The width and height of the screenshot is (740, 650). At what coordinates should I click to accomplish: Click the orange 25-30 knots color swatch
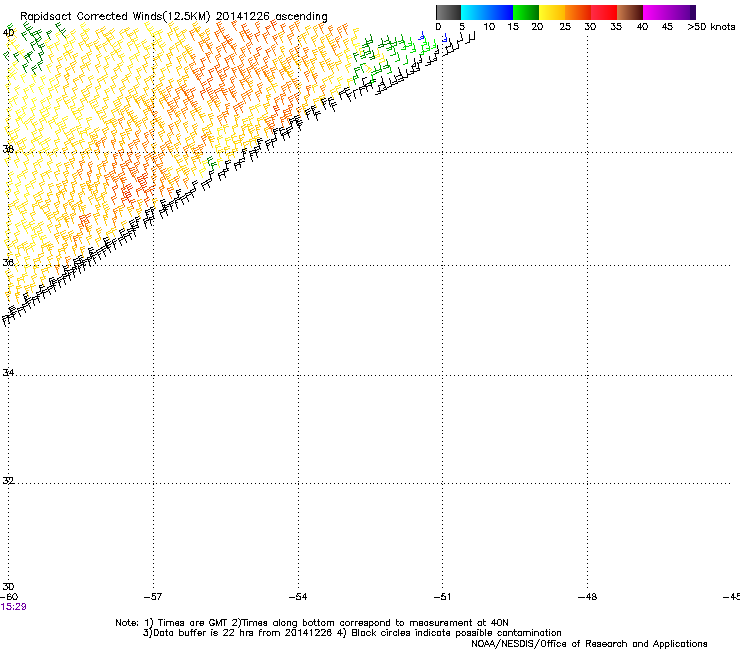[578, 12]
